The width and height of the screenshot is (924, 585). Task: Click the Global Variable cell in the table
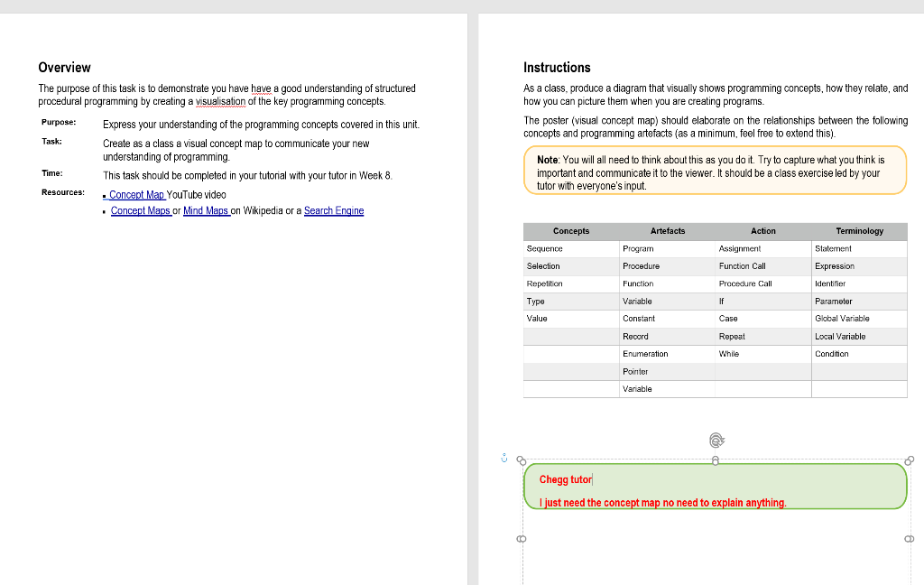pyautogui.click(x=840, y=319)
